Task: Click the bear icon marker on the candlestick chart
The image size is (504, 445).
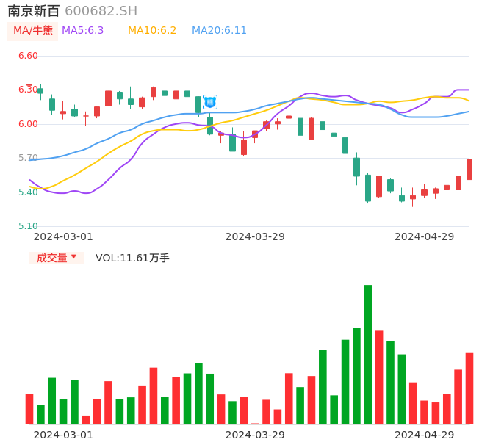Action: 210,102
